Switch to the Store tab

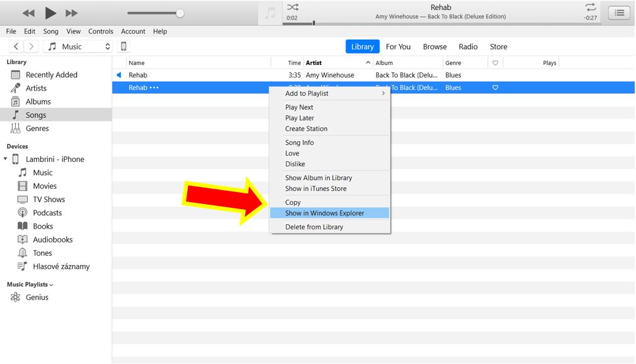(x=498, y=47)
